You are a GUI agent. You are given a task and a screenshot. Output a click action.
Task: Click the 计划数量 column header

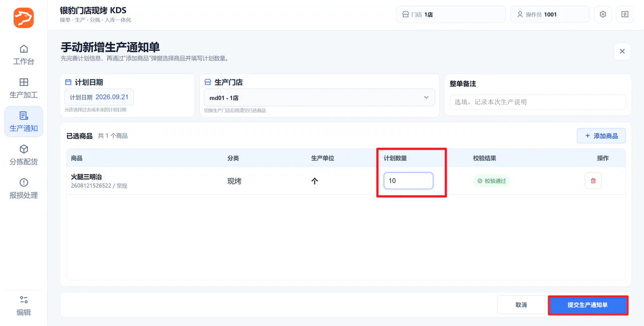[x=395, y=158]
